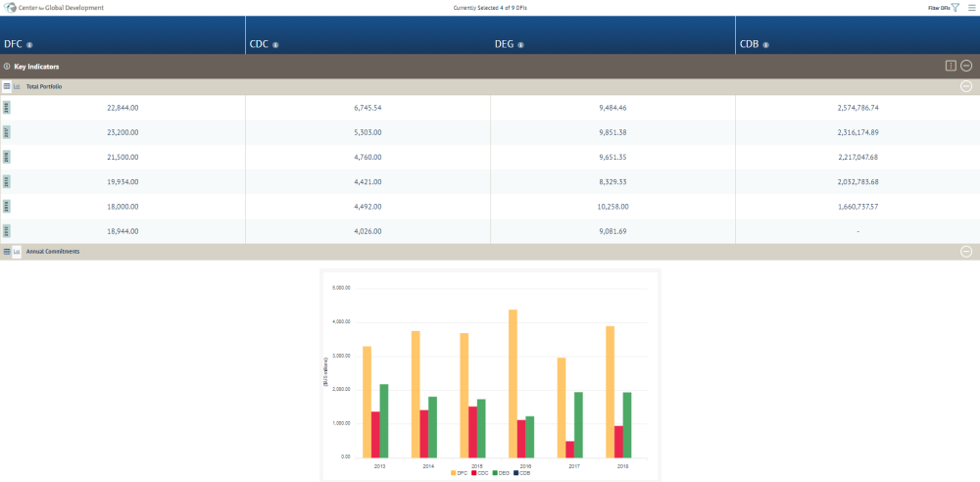
Task: Collapse the Key Indicators section
Action: 966,66
